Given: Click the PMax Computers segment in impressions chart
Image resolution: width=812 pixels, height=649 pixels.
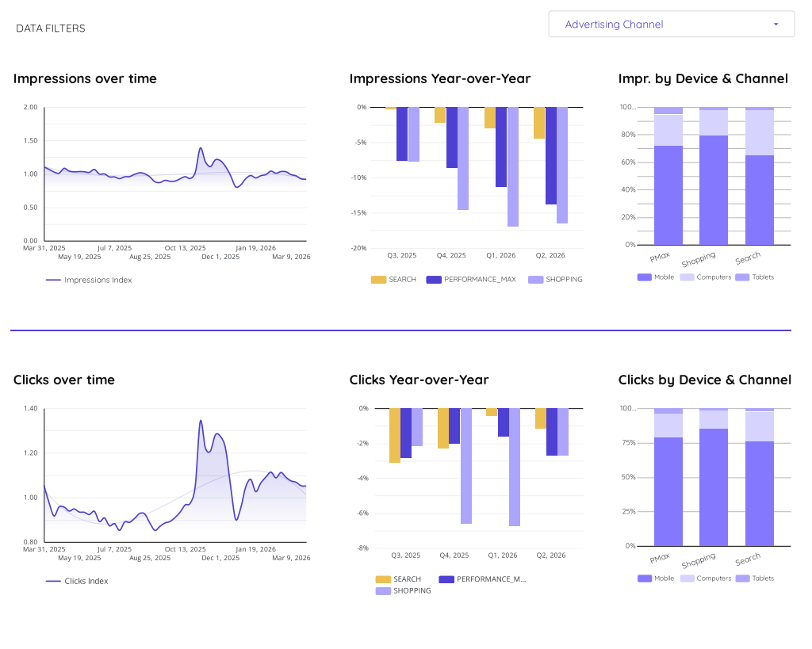Looking at the screenshot, I should click(x=668, y=131).
